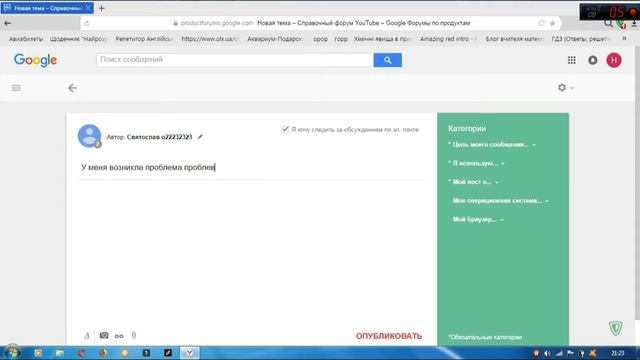
Task: Click the Yandex browser taskbar icon
Action: (190, 353)
